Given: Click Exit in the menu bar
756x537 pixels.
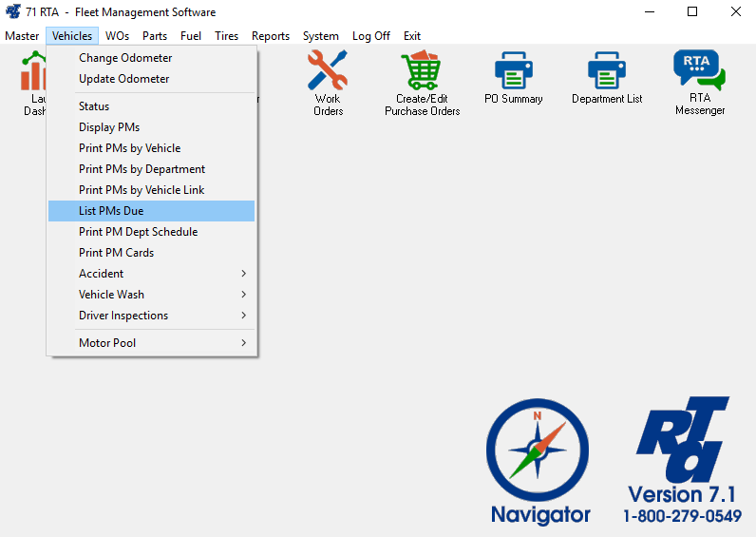Looking at the screenshot, I should click(411, 36).
